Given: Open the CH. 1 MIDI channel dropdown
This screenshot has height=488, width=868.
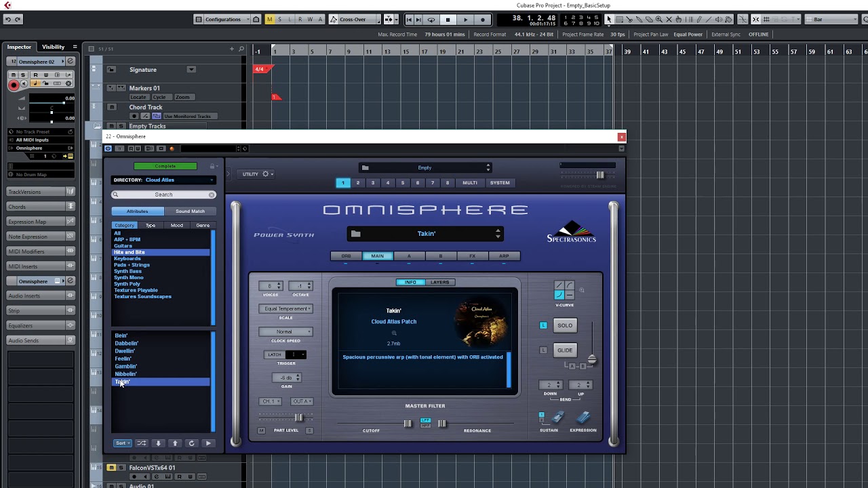Looking at the screenshot, I should [271, 401].
